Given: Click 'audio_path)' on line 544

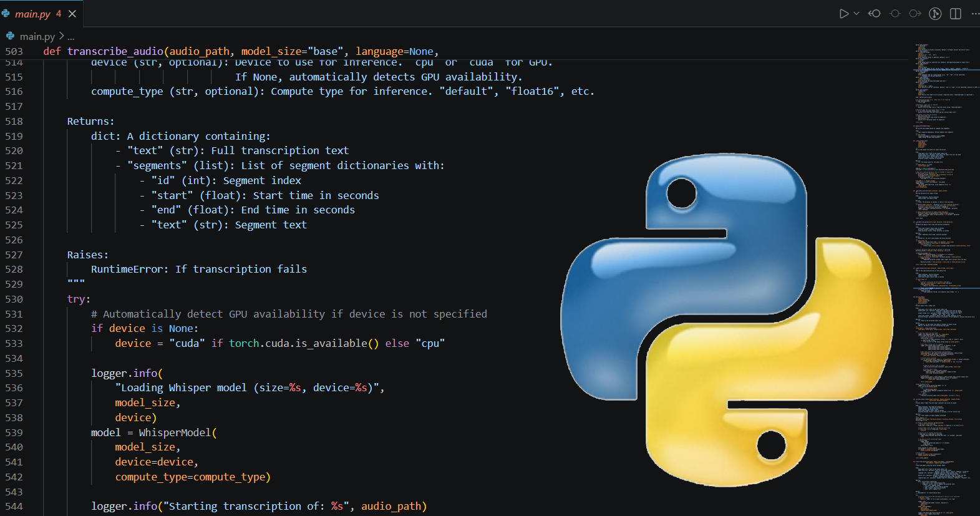Looking at the screenshot, I should (x=394, y=507).
